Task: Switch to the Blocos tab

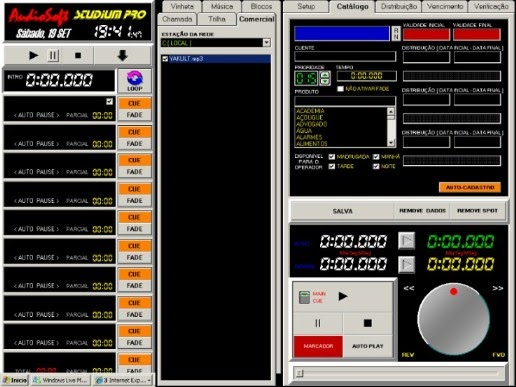Action: [x=261, y=6]
